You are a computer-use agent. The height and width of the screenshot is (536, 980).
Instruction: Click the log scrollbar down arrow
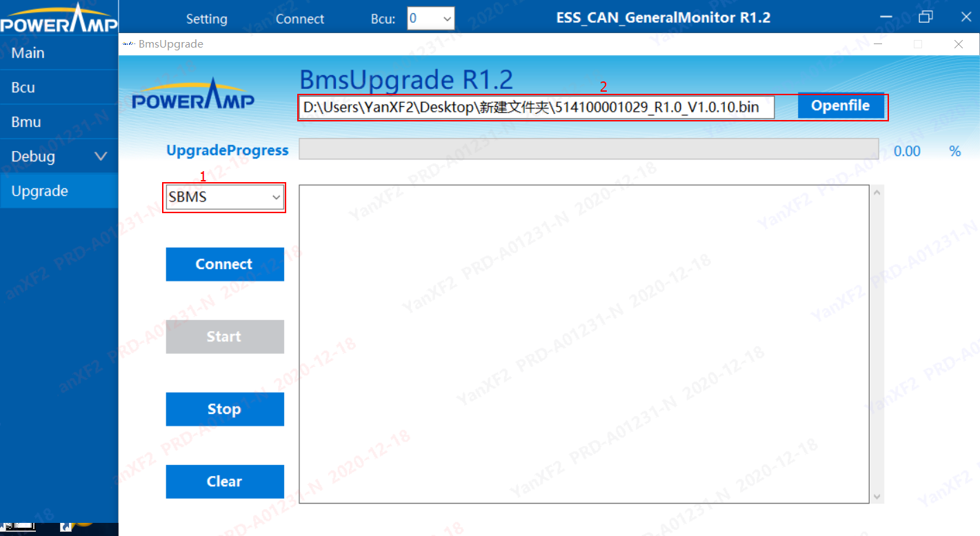point(877,496)
